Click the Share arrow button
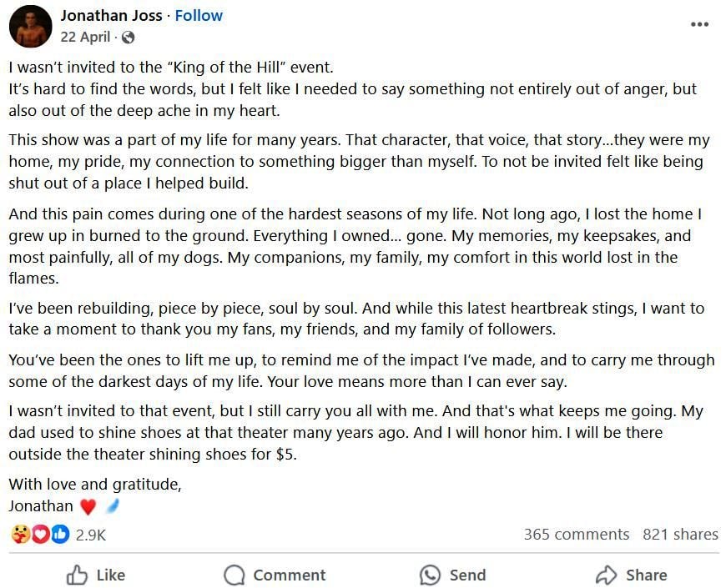 (x=630, y=575)
